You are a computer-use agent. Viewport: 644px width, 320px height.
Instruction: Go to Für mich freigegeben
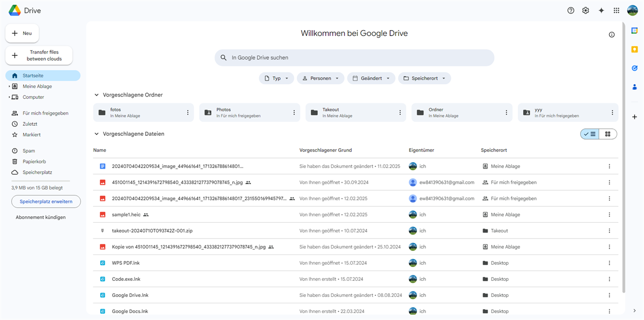(x=45, y=113)
